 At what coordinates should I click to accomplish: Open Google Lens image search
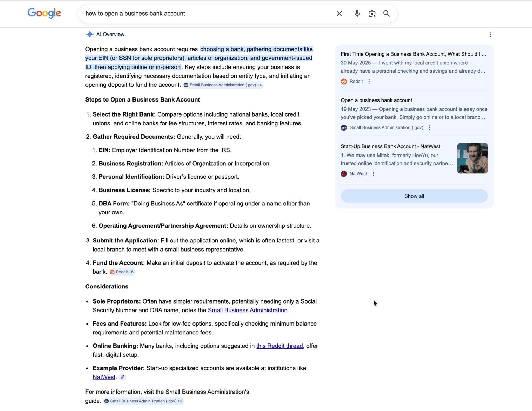click(x=372, y=14)
